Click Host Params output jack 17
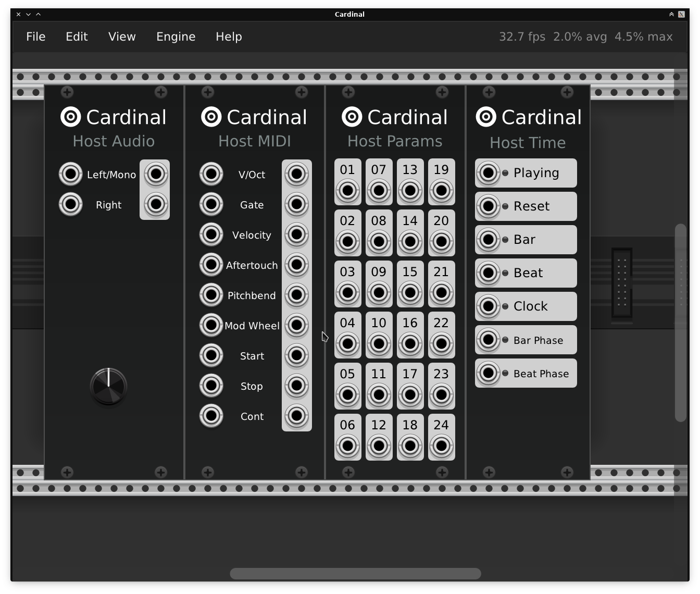Screen dimensions: 700x594 coord(410,395)
